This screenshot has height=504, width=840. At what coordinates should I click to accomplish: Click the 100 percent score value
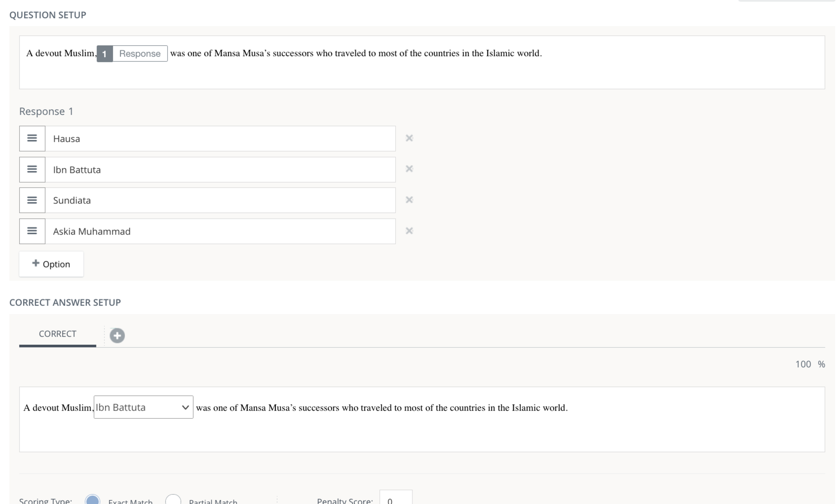coord(803,364)
